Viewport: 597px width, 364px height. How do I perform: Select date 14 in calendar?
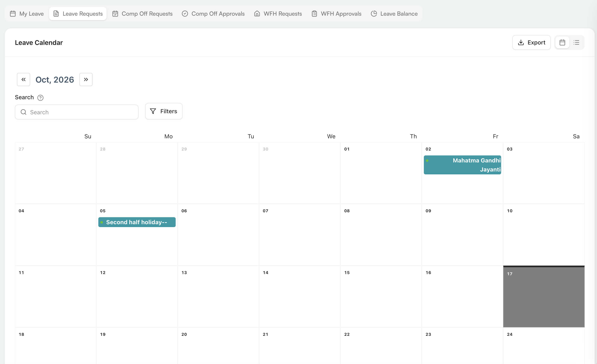300,296
